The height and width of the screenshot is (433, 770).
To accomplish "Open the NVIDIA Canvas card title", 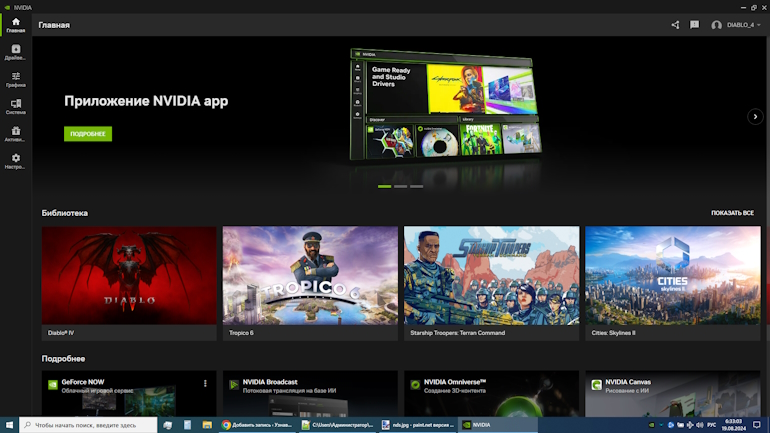I will [x=628, y=382].
